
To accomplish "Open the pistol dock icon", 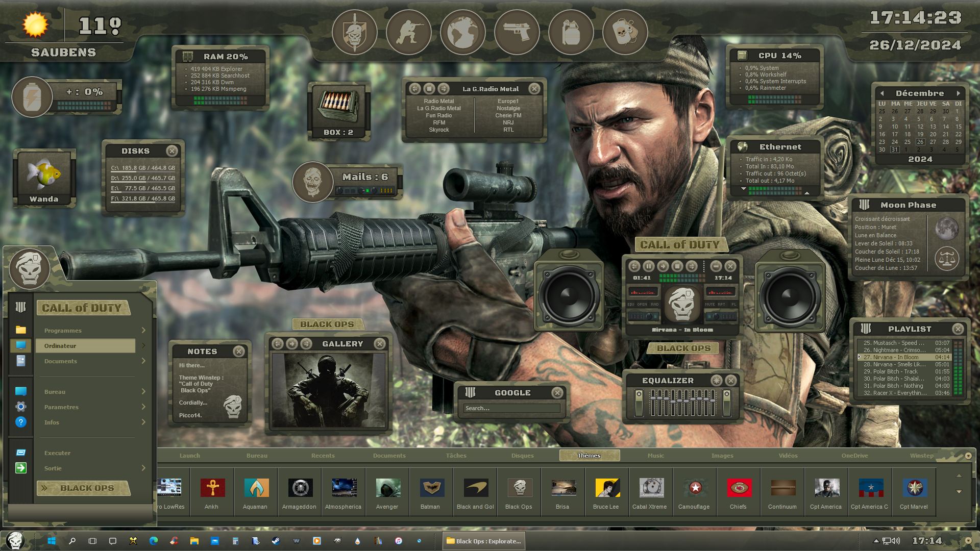I will (517, 33).
